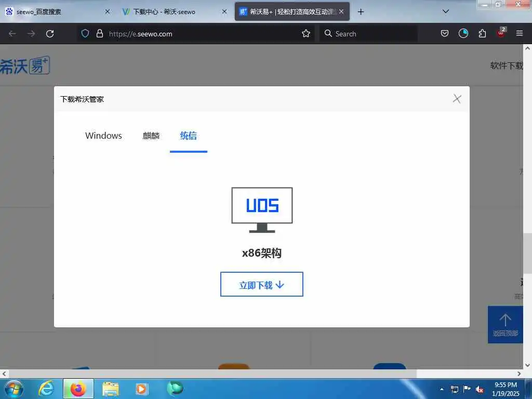Show hidden system tray icons
Viewport: 532px width, 399px height.
point(442,389)
